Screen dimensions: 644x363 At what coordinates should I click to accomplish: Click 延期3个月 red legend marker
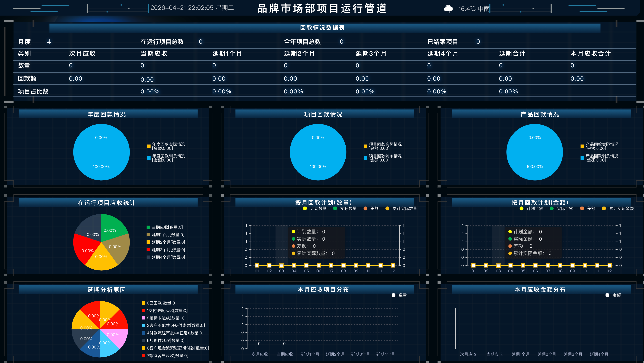[x=148, y=250]
